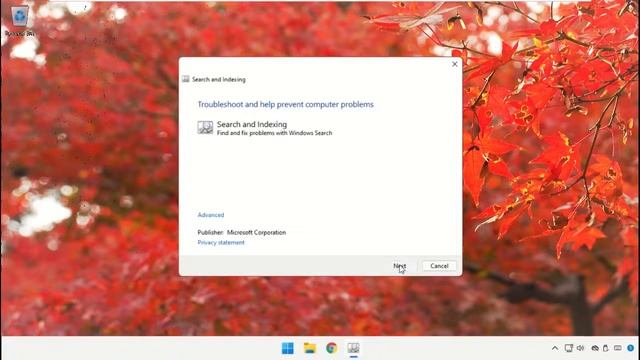640x360 pixels.
Task: Click 'Find and fix problems with Windows Search' text
Action: coord(274,133)
